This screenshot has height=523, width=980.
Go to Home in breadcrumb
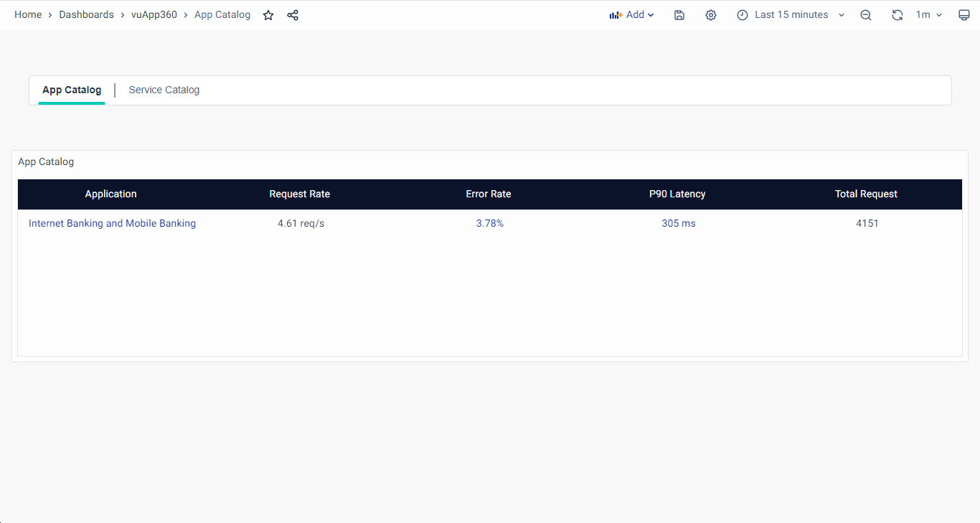pyautogui.click(x=28, y=15)
